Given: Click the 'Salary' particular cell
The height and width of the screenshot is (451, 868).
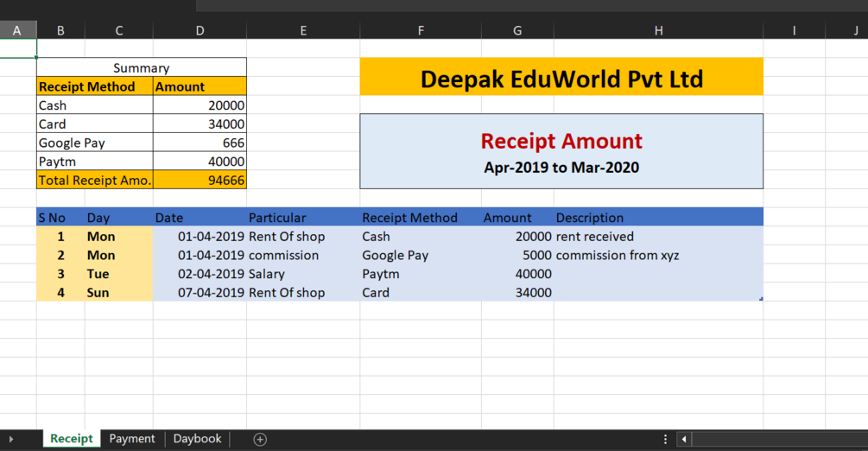Looking at the screenshot, I should tap(303, 274).
